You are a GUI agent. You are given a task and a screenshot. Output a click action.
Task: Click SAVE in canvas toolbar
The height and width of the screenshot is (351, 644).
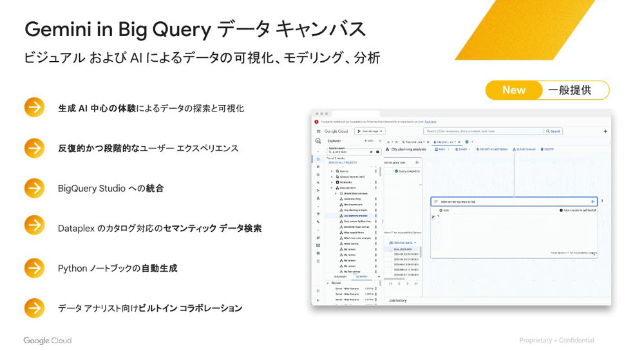tap(440, 149)
